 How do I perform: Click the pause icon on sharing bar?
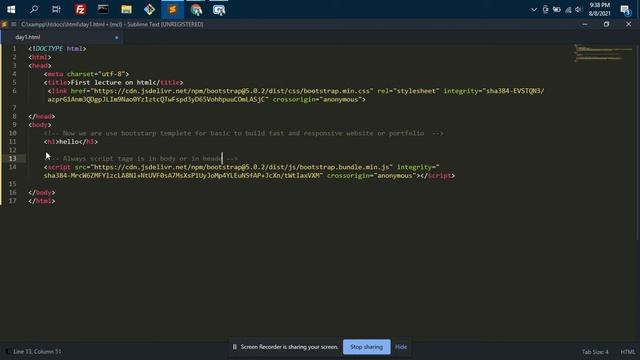coord(235,347)
